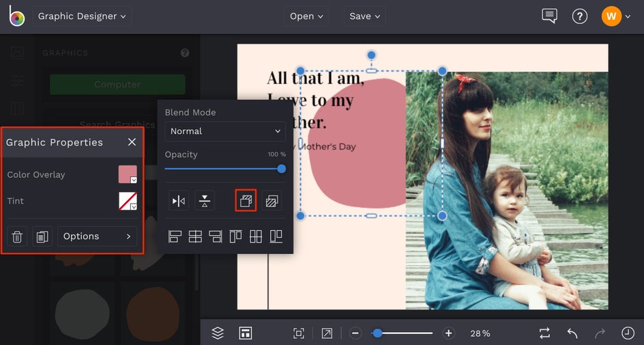Click the flip horizontal icon
Viewport: 644px width, 345px height.
(x=179, y=201)
